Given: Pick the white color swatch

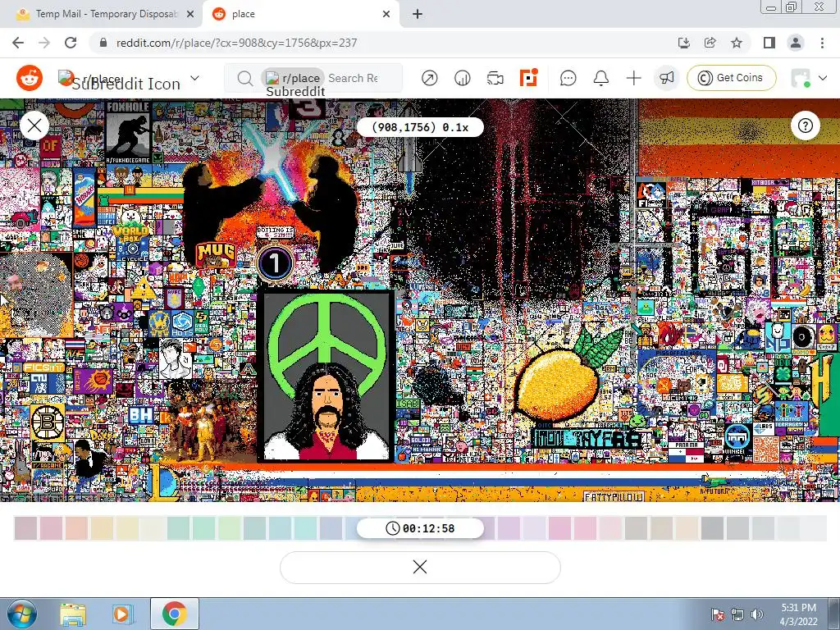Looking at the screenshot, I should 815,528.
